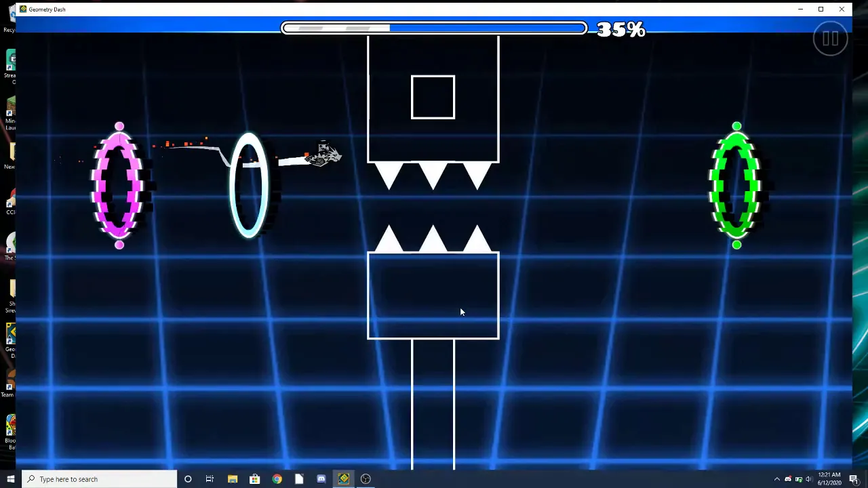Open Discord from the taskbar
The image size is (868, 488).
click(x=321, y=479)
